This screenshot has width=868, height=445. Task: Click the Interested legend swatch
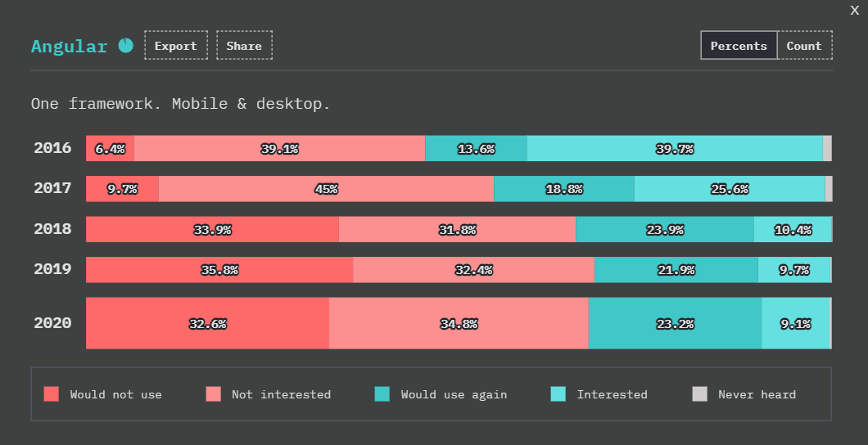point(558,394)
